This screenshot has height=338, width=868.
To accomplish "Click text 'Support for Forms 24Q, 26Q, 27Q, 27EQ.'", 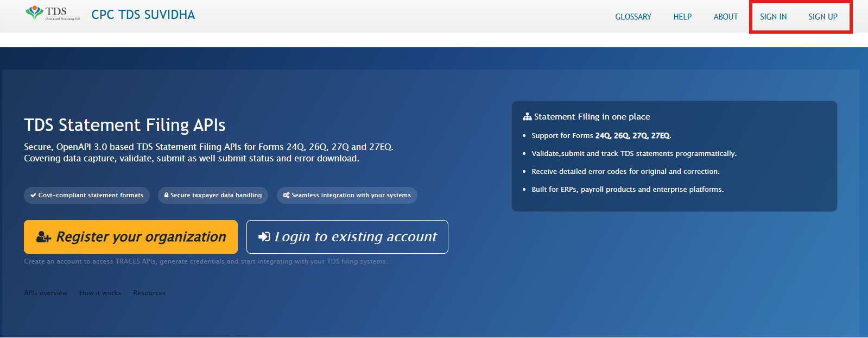I will [601, 136].
